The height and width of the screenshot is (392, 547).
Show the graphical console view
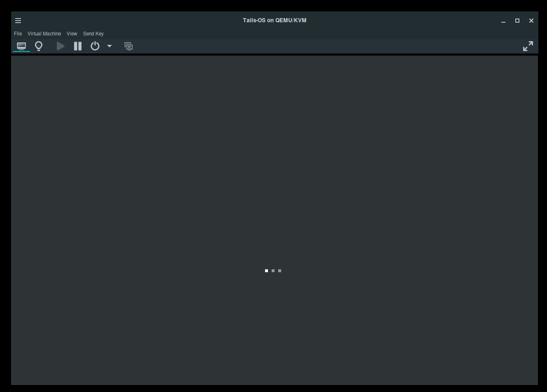coord(21,46)
